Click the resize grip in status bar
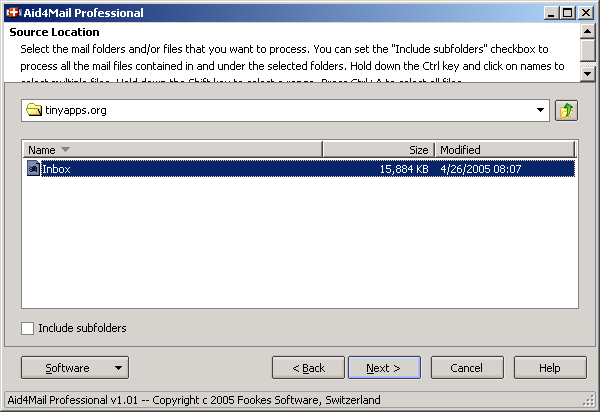The height and width of the screenshot is (412, 600). pos(590,402)
